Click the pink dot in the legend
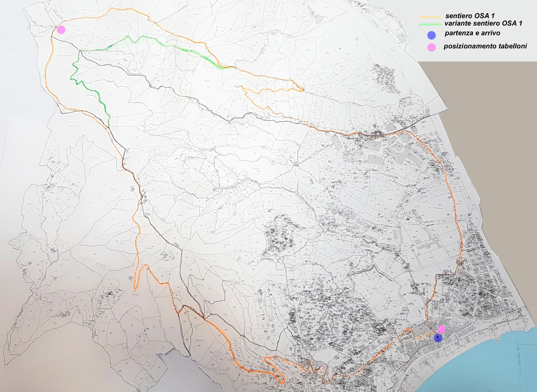This screenshot has height=392, width=537. 431,48
